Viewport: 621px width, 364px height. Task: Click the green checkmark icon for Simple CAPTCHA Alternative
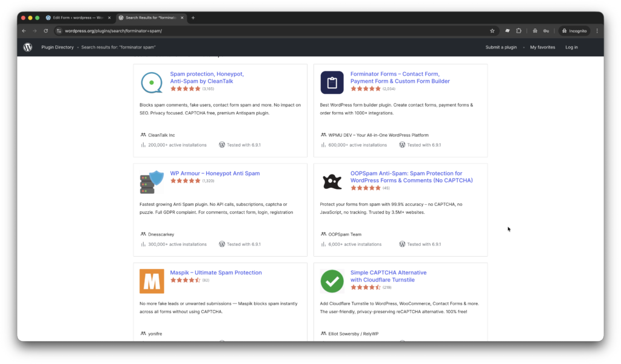click(x=332, y=280)
